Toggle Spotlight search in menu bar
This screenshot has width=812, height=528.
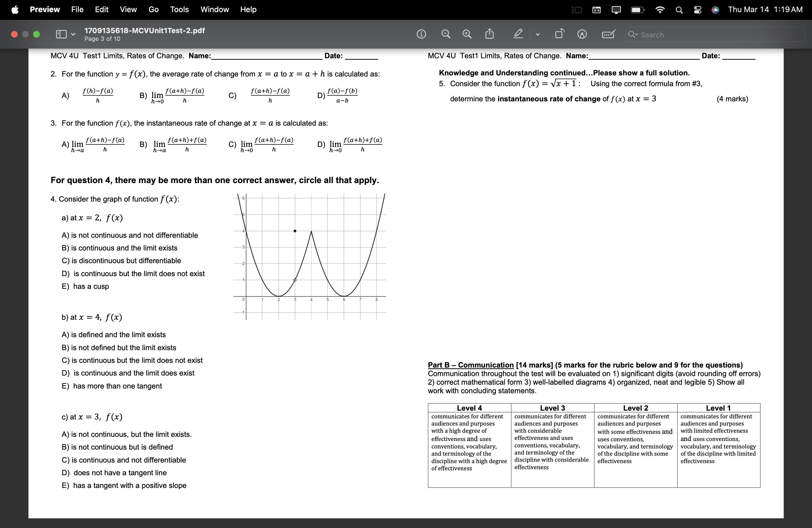pyautogui.click(x=679, y=10)
